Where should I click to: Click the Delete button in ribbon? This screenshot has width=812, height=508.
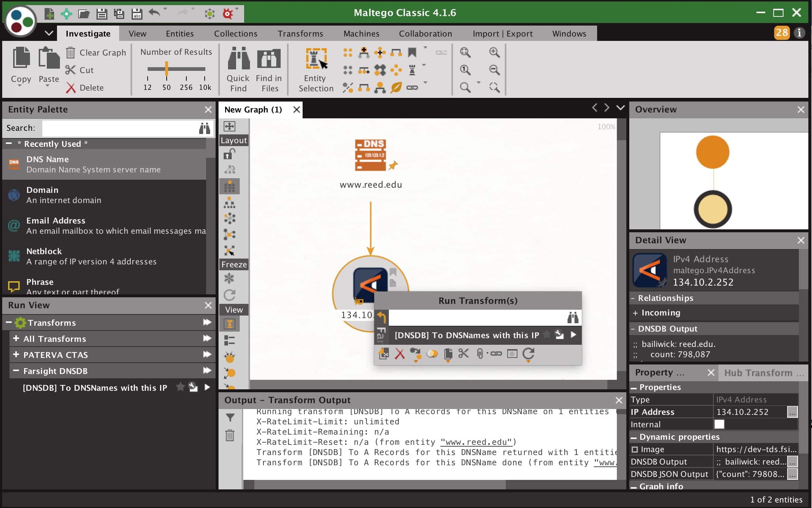pos(85,88)
